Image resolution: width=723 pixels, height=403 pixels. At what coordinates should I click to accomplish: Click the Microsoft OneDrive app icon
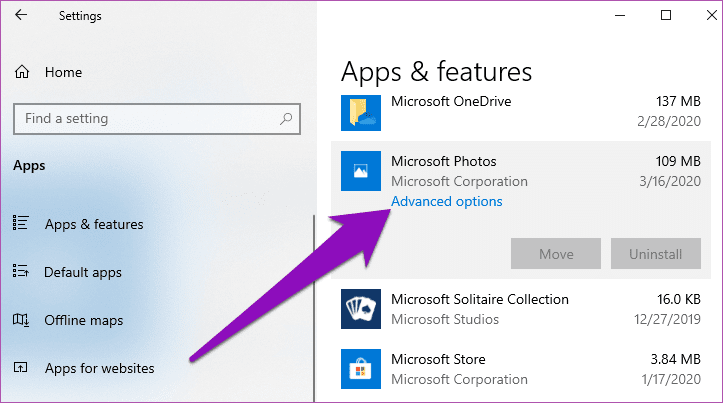pyautogui.click(x=361, y=113)
